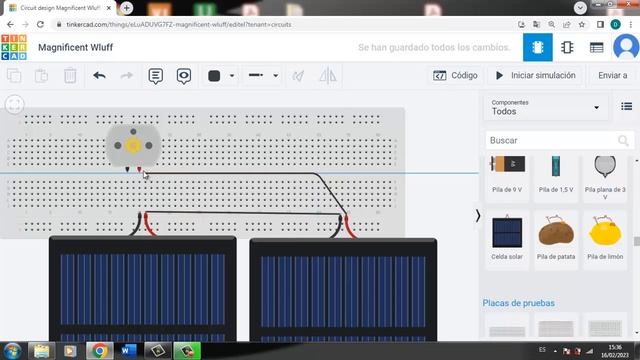Screen dimensions: 640x360
Task: Undo the last action
Action: (x=99, y=76)
